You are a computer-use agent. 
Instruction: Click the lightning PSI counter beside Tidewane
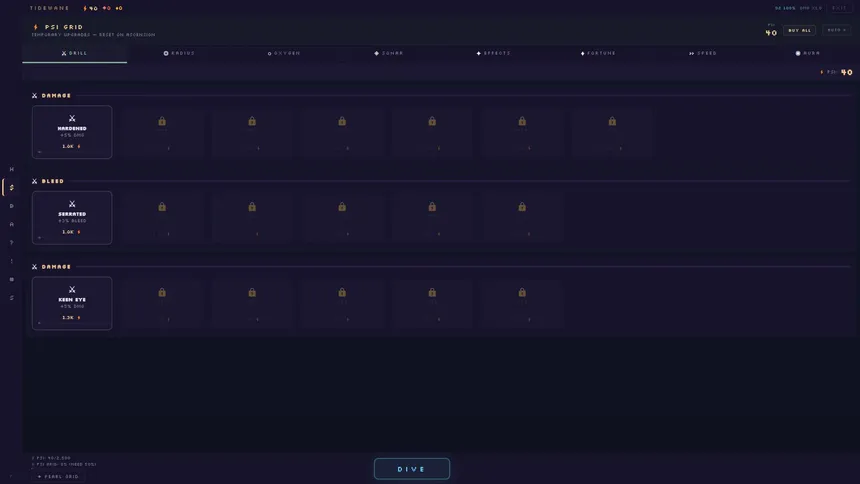(90, 8)
